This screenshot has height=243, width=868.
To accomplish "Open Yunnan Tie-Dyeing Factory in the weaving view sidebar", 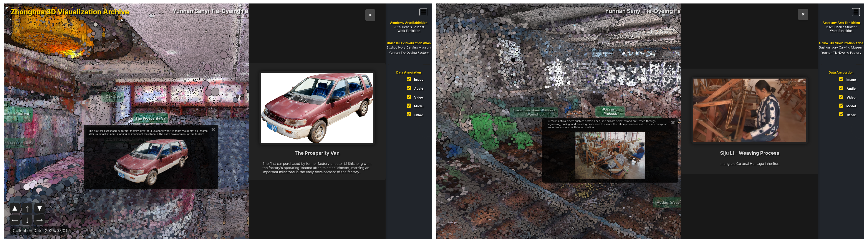I will pyautogui.click(x=841, y=53).
